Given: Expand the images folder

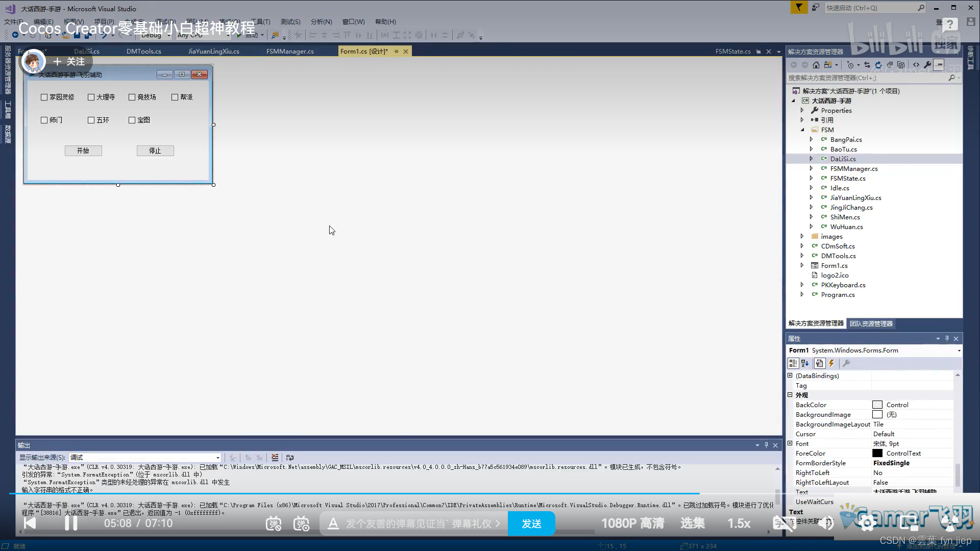Looking at the screenshot, I should click(x=802, y=236).
